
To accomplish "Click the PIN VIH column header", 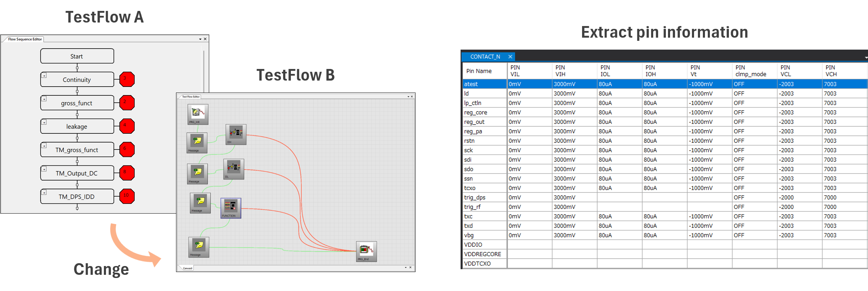I will click(x=560, y=71).
